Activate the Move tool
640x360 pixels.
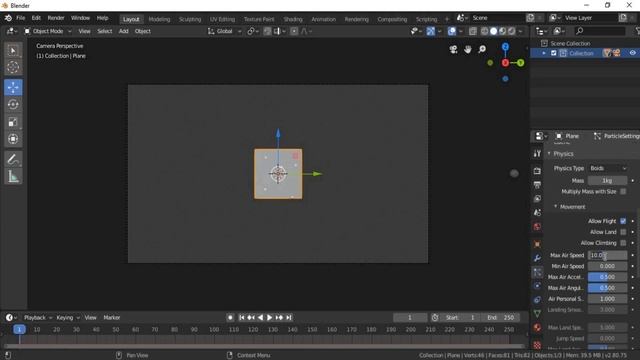tap(13, 87)
